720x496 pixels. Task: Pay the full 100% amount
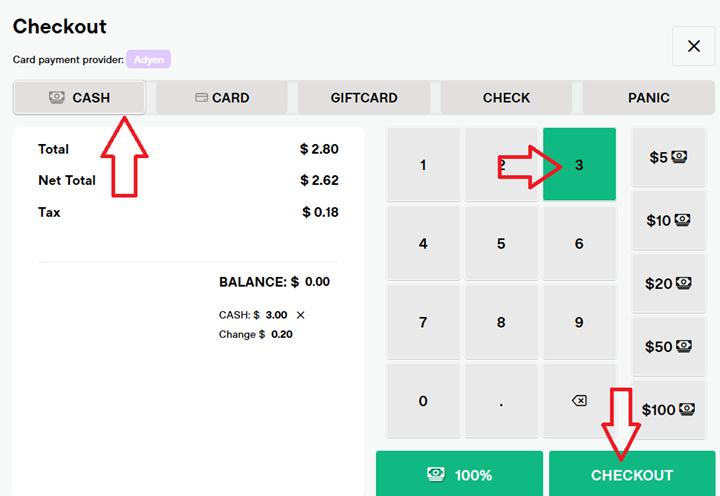click(459, 474)
